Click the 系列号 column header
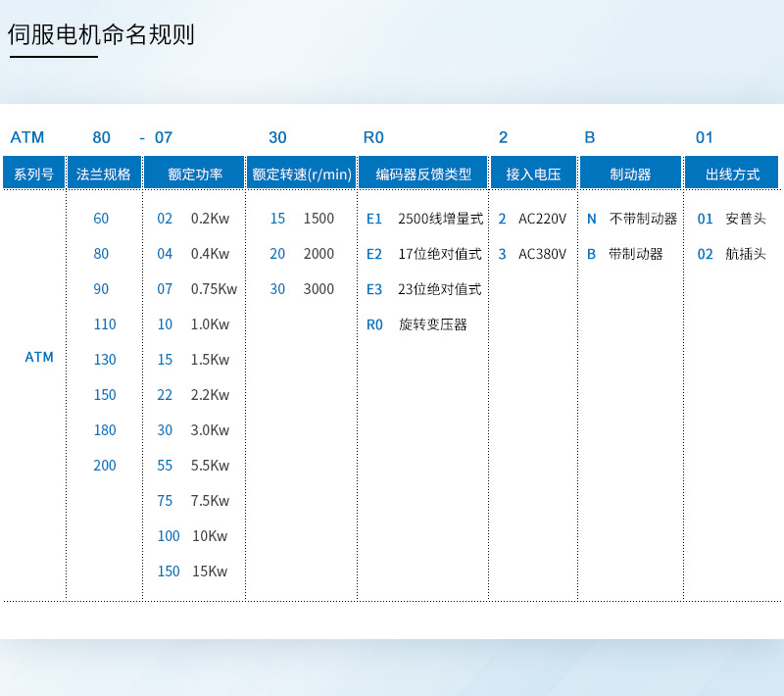The image size is (784, 696). (33, 174)
